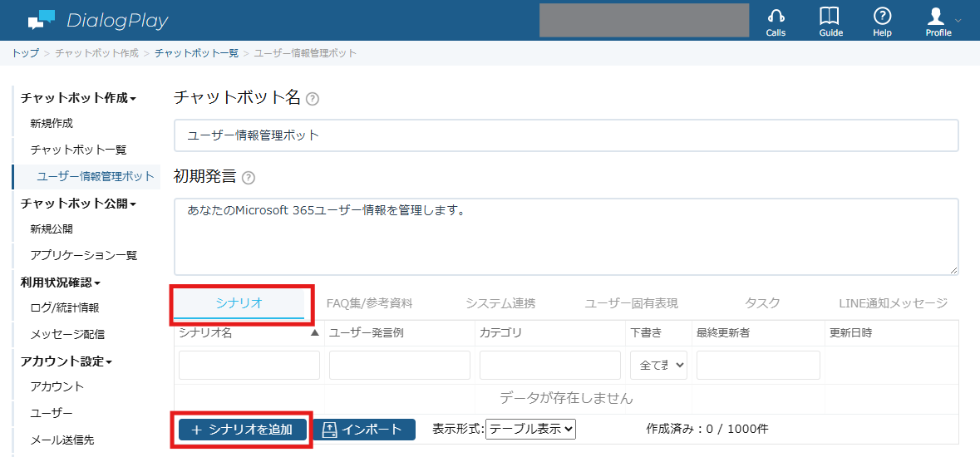Click the シナリオ名 filter input field
The width and height of the screenshot is (980, 457).
pyautogui.click(x=249, y=365)
